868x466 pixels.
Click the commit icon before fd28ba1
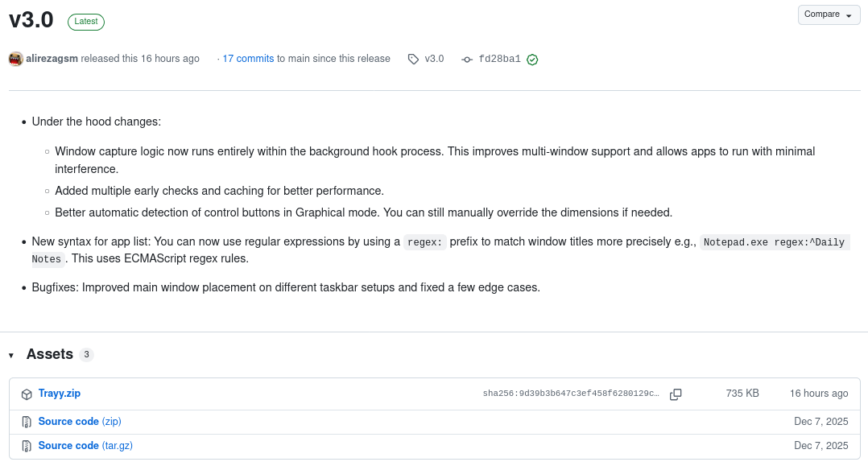[x=467, y=60]
